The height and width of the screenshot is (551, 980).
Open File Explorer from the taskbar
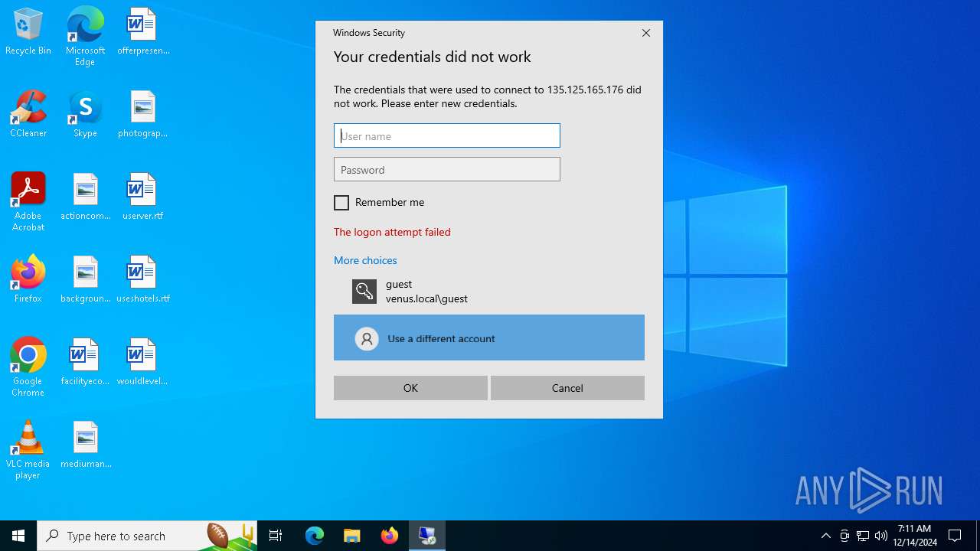pyautogui.click(x=352, y=536)
